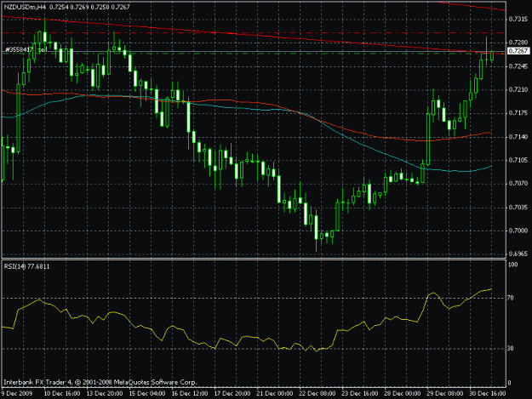Click the 0.7105 price axis label
532x399 pixels.
[518, 160]
